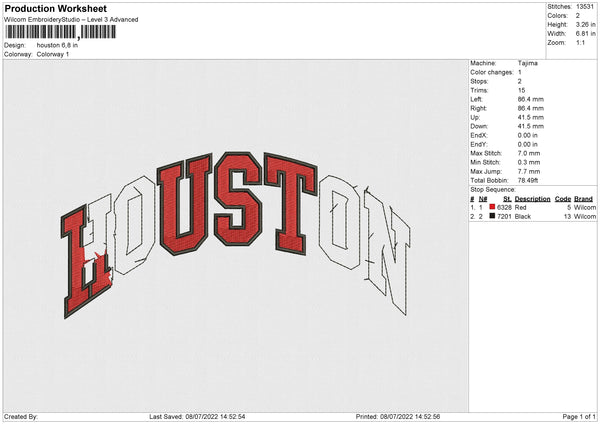Click the 'Created By:' footer label
600x424 pixels.
pos(21,417)
